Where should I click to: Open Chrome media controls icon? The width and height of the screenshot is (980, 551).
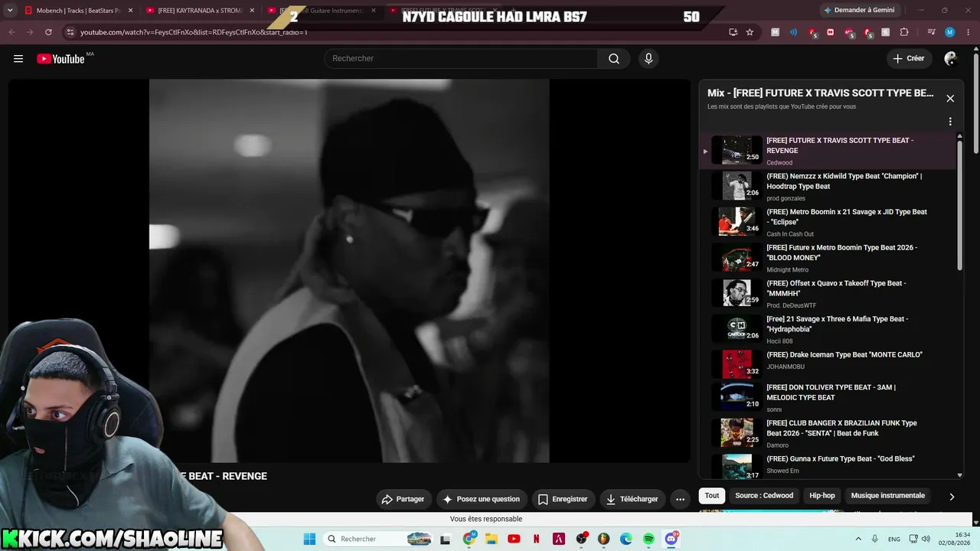pos(932,32)
